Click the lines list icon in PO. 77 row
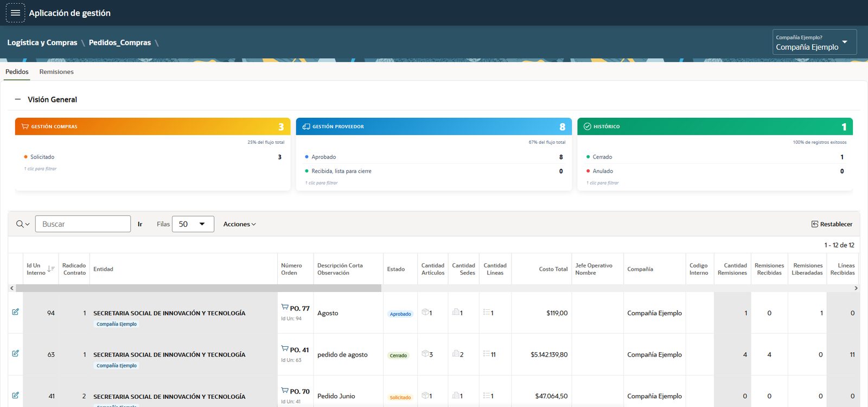868x407 pixels. tap(487, 312)
